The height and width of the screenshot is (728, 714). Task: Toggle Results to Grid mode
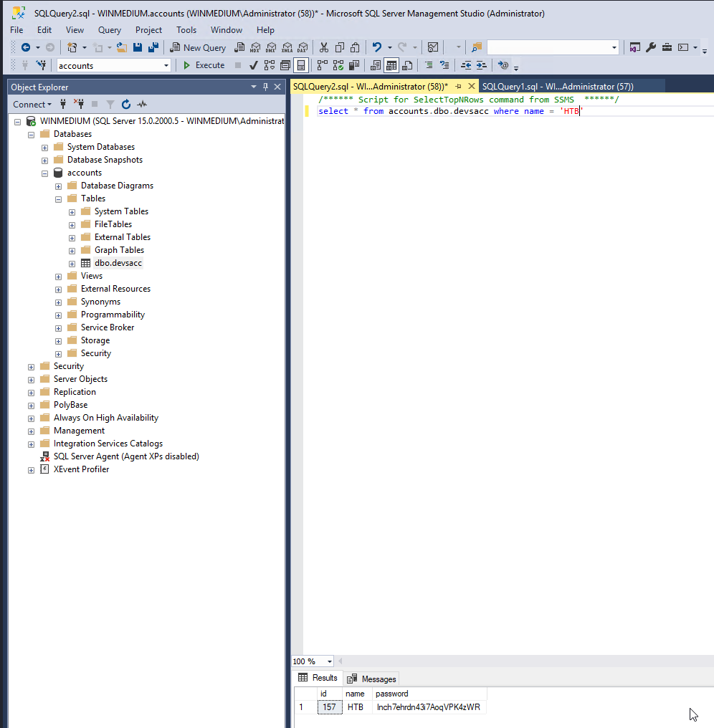[391, 65]
